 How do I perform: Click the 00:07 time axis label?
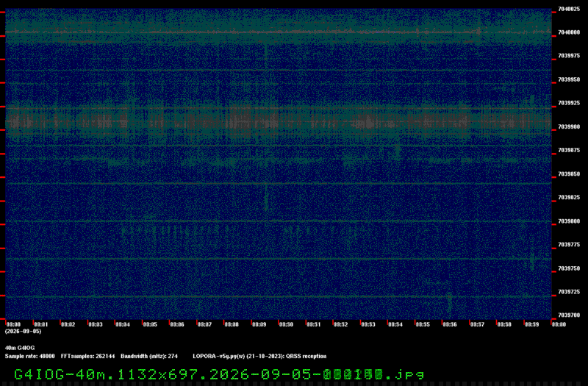click(204, 324)
